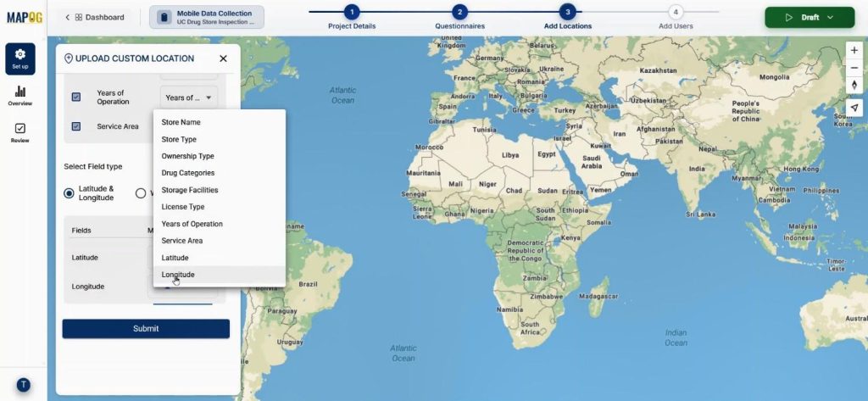This screenshot has width=868, height=401.
Task: Choose Longitude from the dropdown list
Action: (x=220, y=275)
